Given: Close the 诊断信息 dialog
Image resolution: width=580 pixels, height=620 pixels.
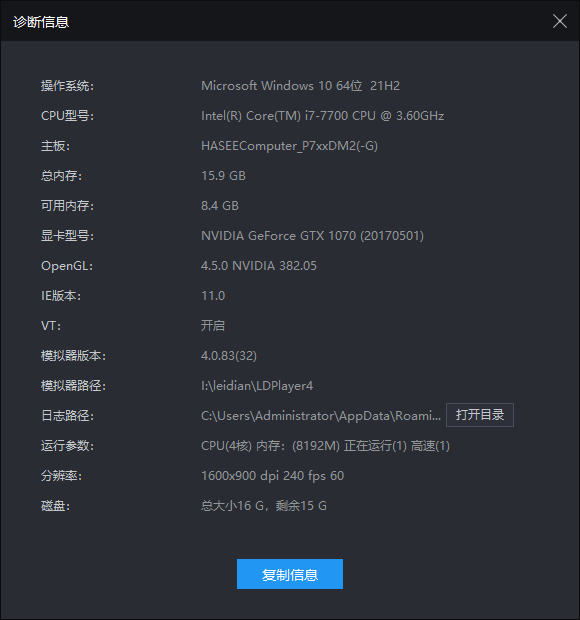Looking at the screenshot, I should [559, 21].
